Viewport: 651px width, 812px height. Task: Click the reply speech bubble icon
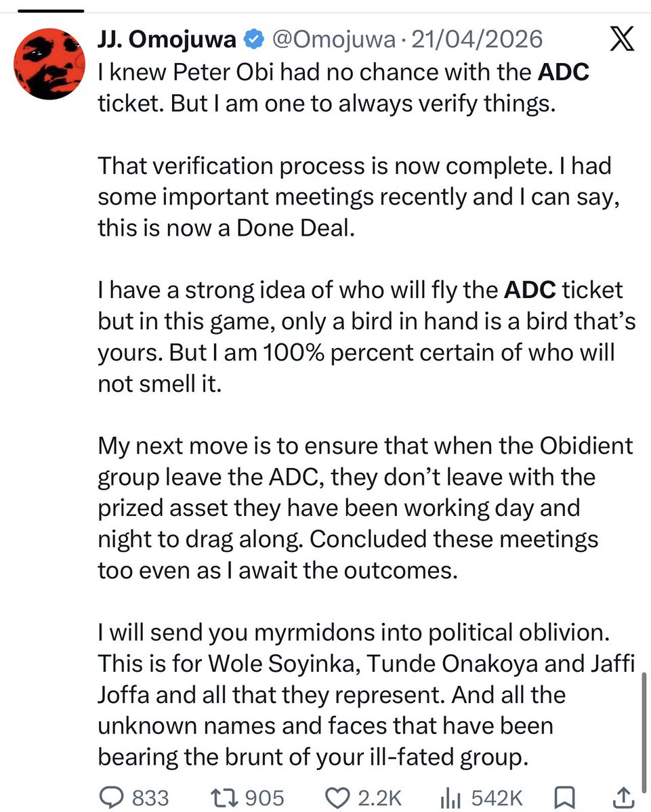(x=111, y=798)
